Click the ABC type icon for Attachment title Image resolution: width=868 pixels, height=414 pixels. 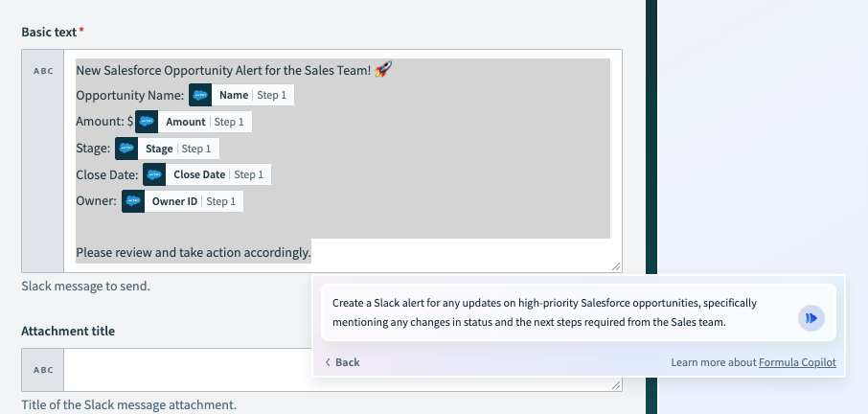click(x=43, y=370)
